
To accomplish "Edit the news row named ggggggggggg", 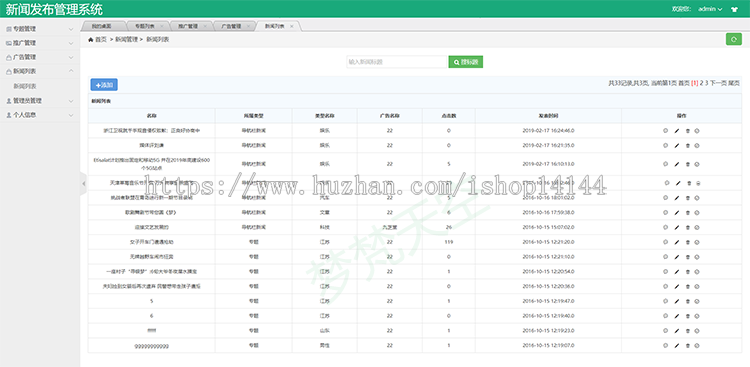I will (x=676, y=346).
